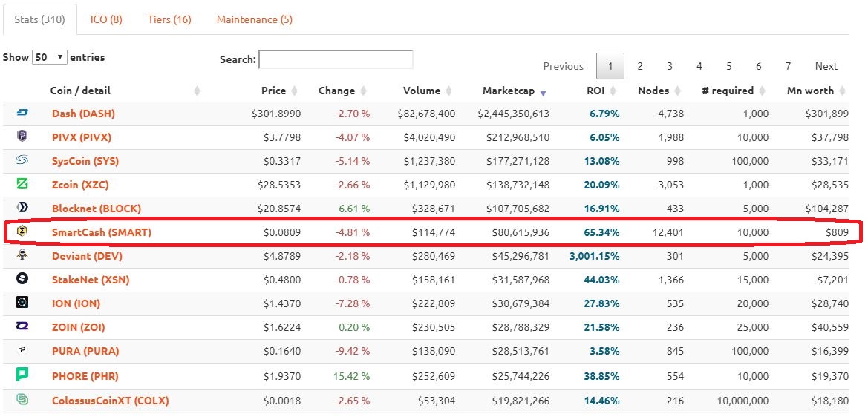Click the ION coin logo icon
The image size is (868, 417).
pyautogui.click(x=23, y=302)
